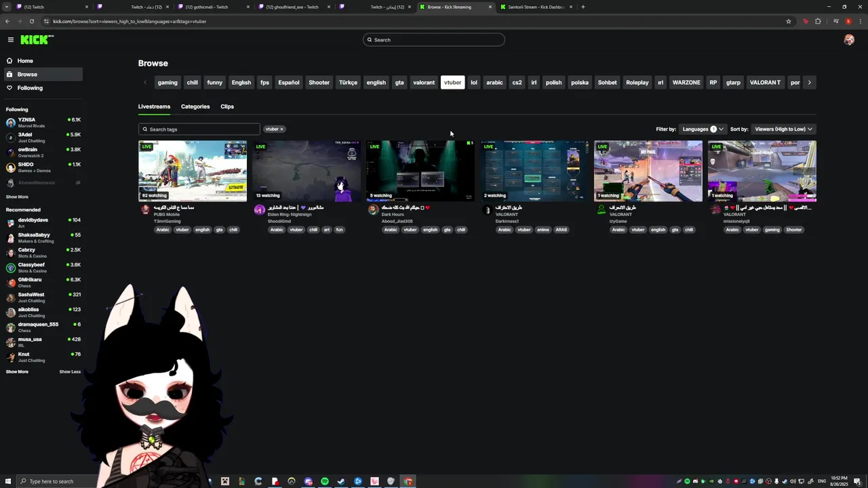This screenshot has width=868, height=488.
Task: Toggle the fps tag filter
Action: tap(264, 83)
